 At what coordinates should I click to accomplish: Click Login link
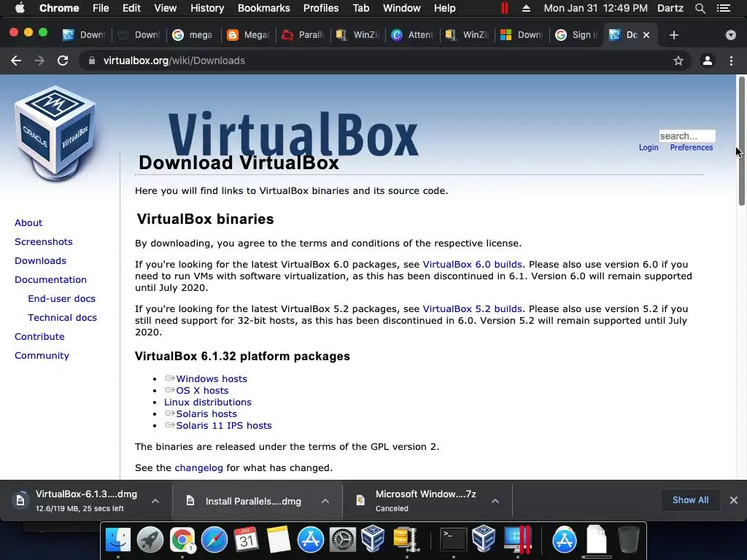[x=649, y=147]
